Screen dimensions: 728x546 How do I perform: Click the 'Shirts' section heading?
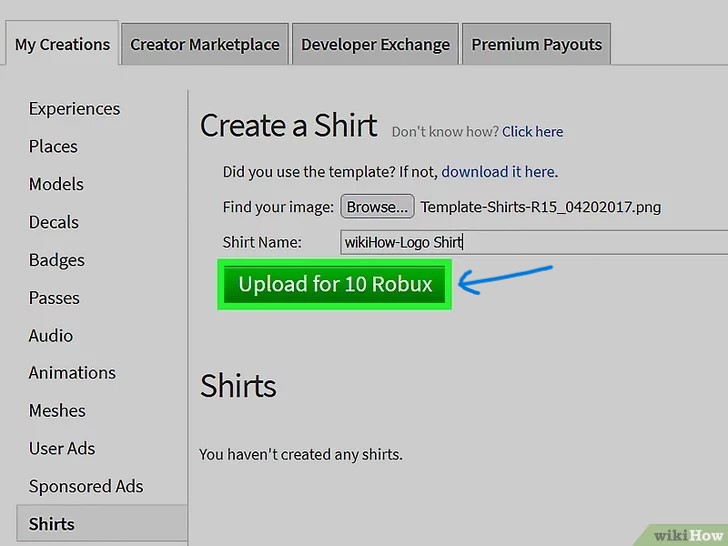(238, 386)
